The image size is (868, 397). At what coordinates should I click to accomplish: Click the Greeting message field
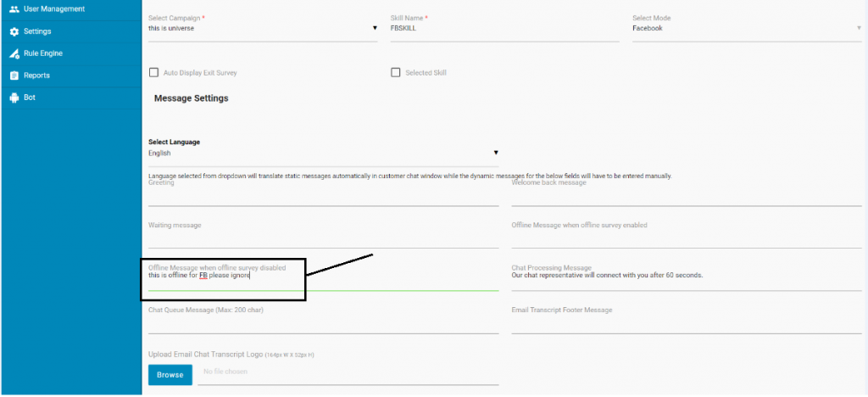322,196
